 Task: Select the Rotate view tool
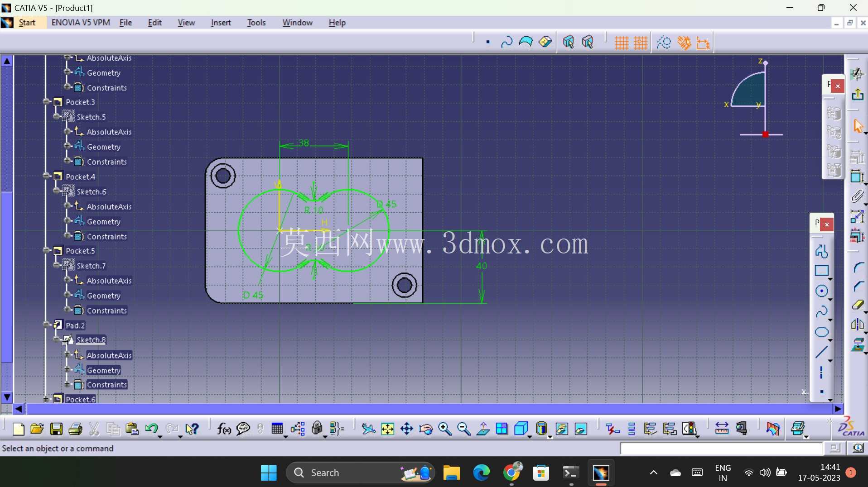click(x=426, y=429)
